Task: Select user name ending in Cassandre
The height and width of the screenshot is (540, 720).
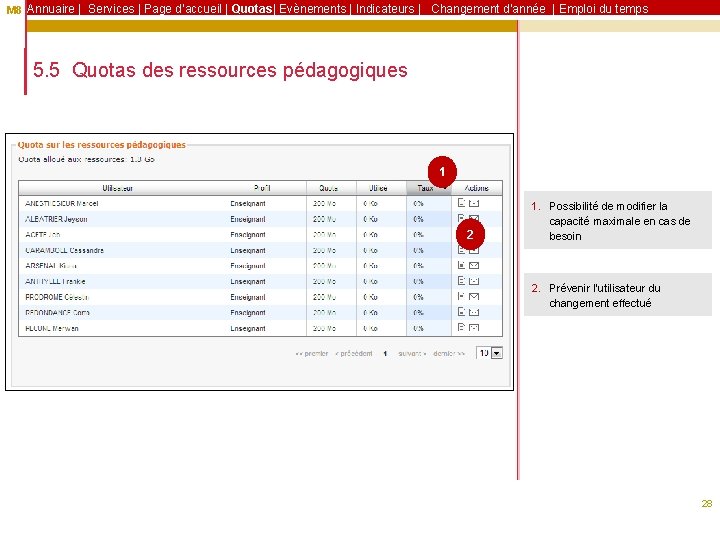Action: pos(64,250)
